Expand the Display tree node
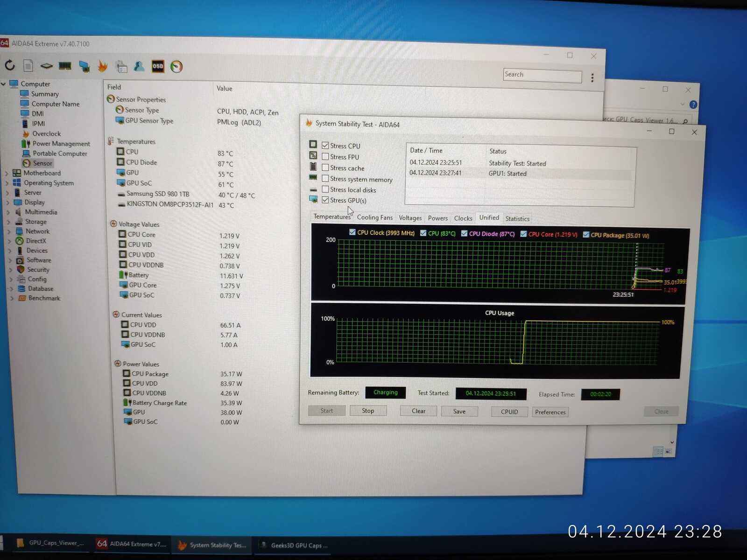Screen dimensions: 747x560 [7, 203]
